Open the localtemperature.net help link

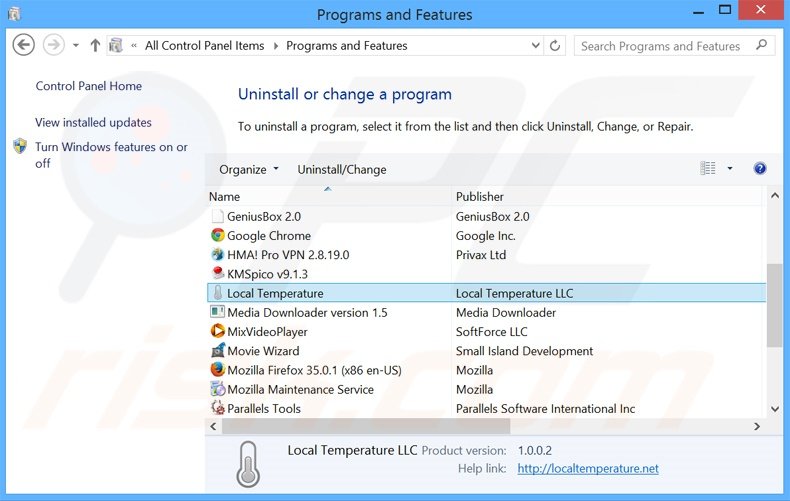click(x=588, y=468)
